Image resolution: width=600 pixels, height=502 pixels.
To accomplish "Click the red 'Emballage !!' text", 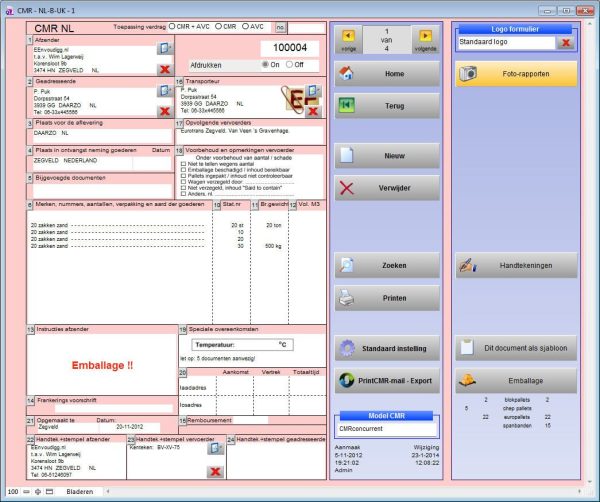I will click(102, 365).
